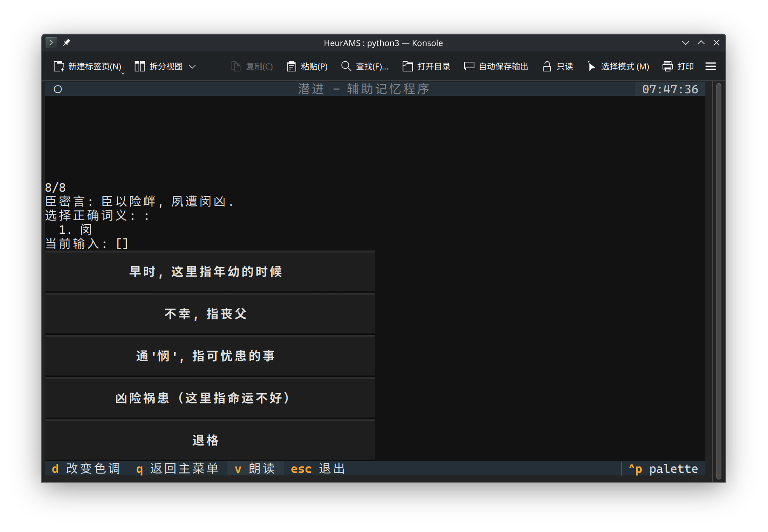Open the hamburger menu in the toolbar

coord(710,66)
